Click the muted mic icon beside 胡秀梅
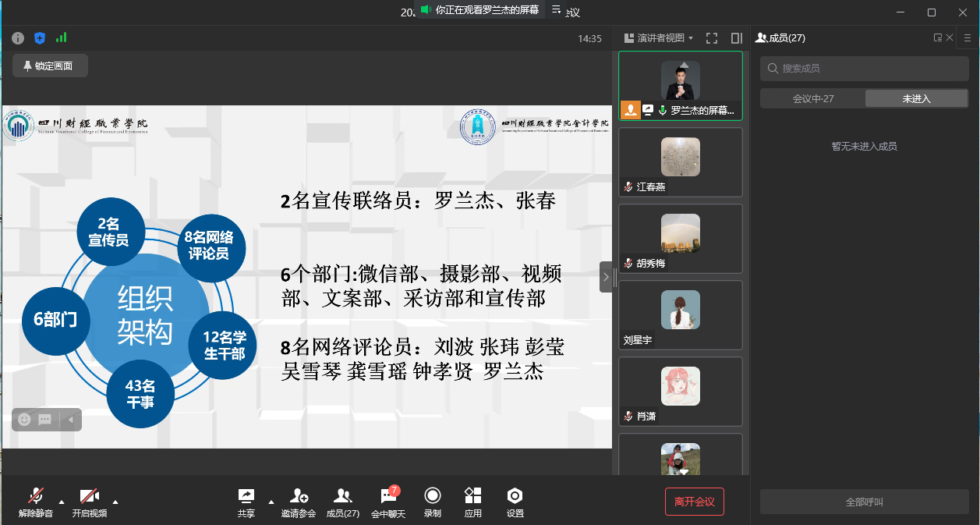Image resolution: width=980 pixels, height=525 pixels. click(628, 264)
